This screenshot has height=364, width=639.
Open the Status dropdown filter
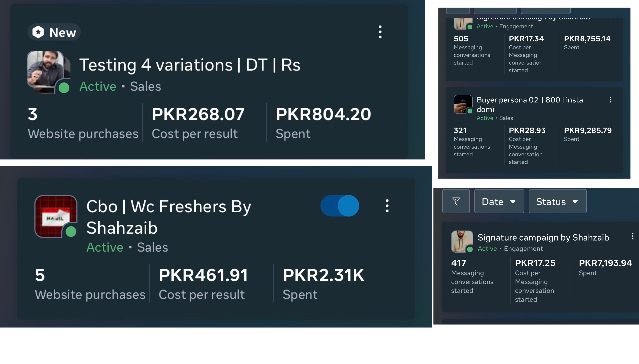(x=558, y=201)
